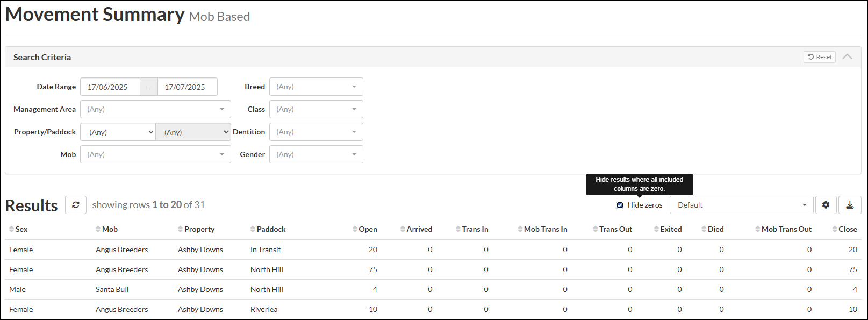
Task: Sort by the Paddock column header
Action: click(x=271, y=229)
